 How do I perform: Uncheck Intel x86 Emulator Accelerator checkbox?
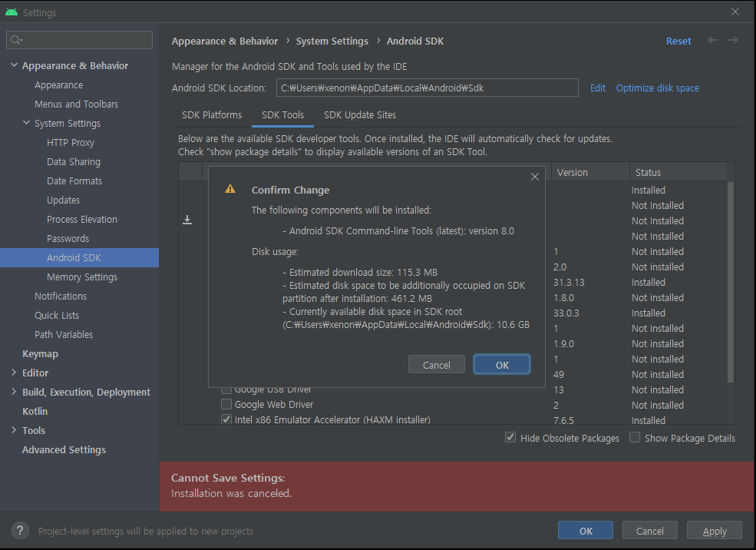(226, 419)
